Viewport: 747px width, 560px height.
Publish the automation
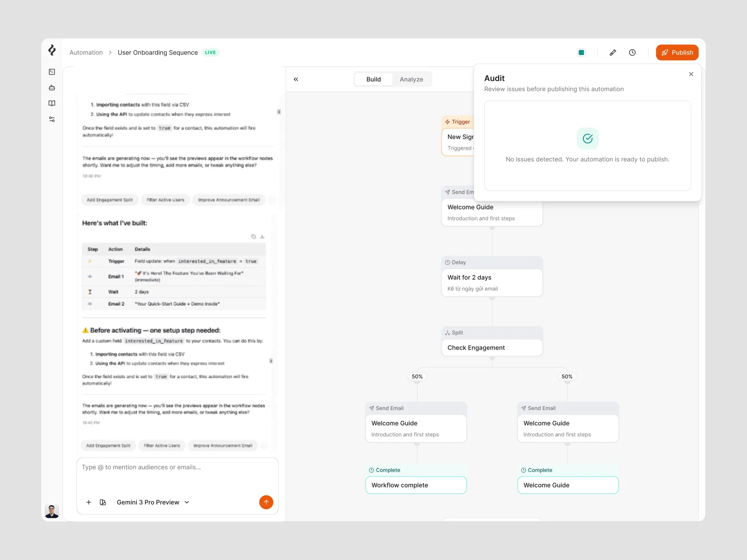[x=677, y=53]
